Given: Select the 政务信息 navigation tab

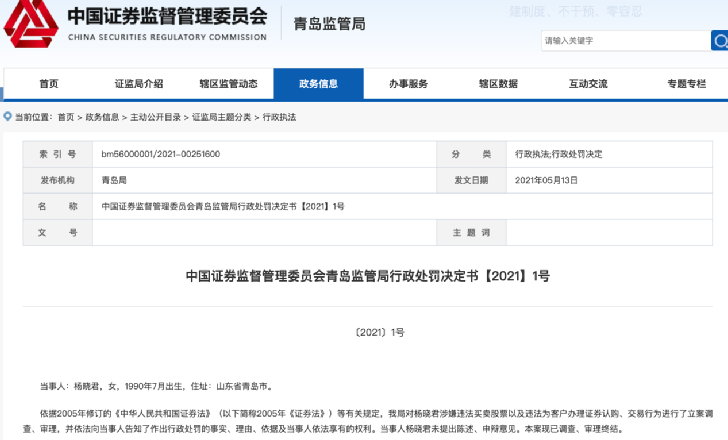Looking at the screenshot, I should [x=318, y=84].
